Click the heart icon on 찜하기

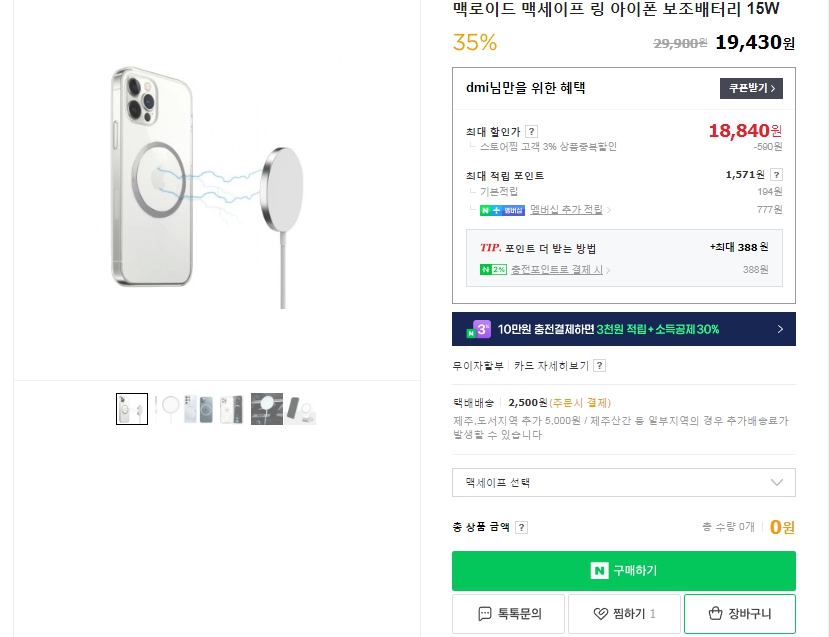click(x=601, y=614)
